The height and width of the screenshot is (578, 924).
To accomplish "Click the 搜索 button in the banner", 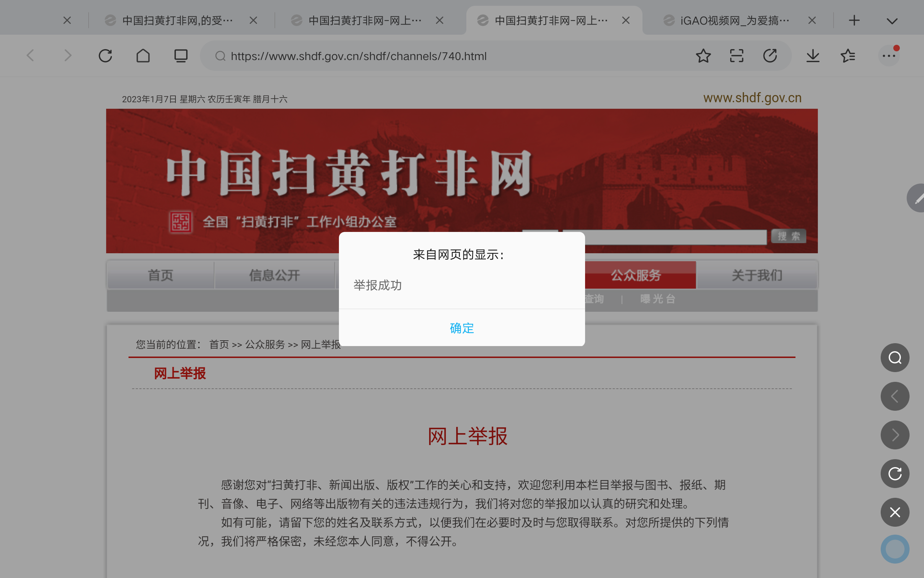I will point(789,236).
